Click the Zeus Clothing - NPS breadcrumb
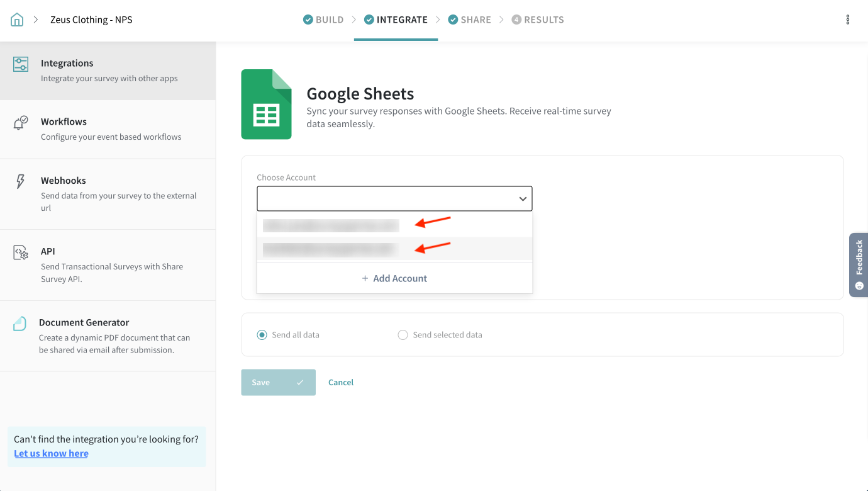The width and height of the screenshot is (868, 491). point(91,20)
